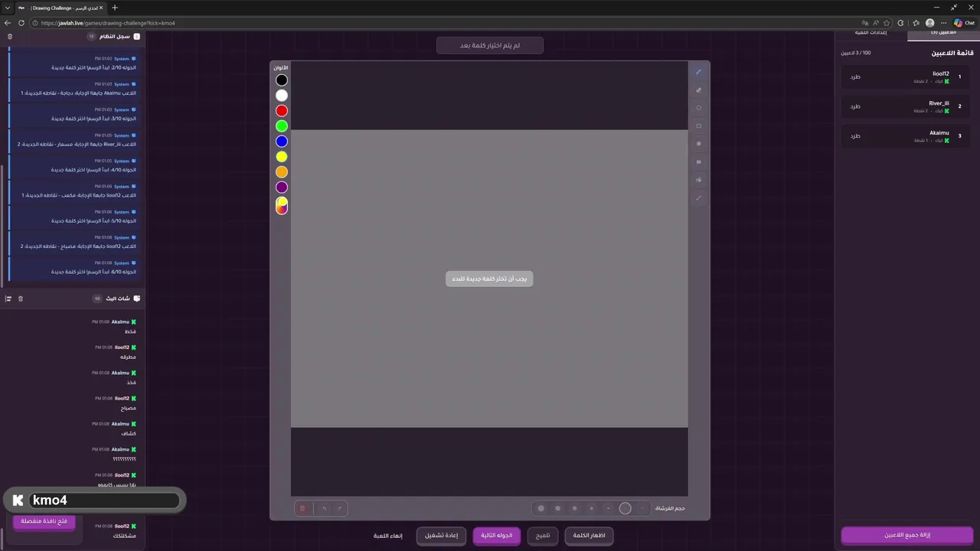Click فتح نافذة منفصلة open window button
The width and height of the screenshot is (980, 551).
pos(44,521)
